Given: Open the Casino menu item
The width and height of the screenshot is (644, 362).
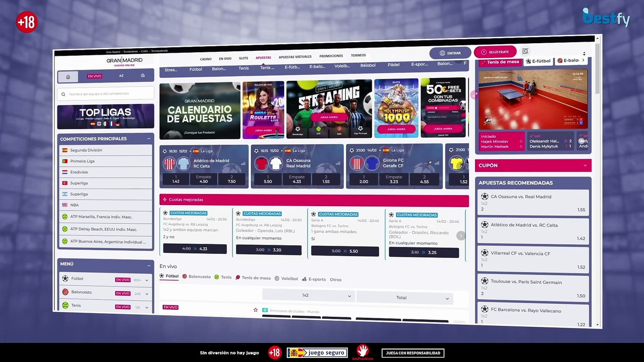Looking at the screenshot, I should tap(206, 59).
